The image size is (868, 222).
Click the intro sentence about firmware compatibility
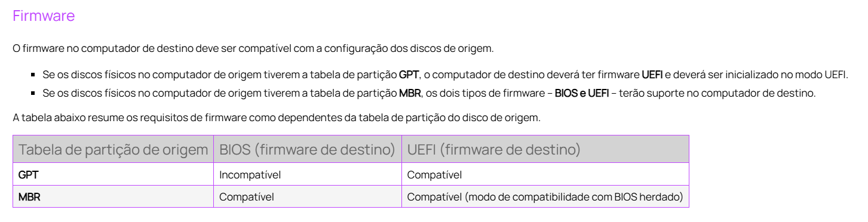[x=253, y=49]
